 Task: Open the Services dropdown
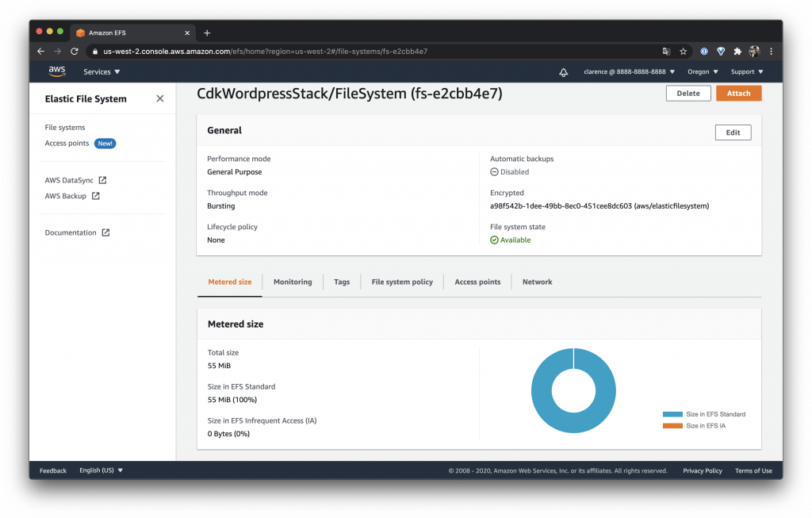[101, 72]
